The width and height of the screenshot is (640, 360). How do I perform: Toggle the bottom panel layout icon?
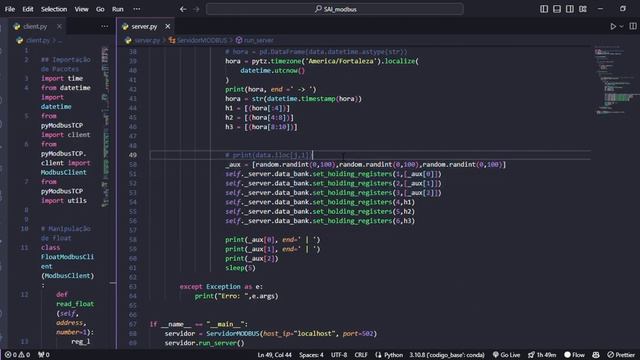[557, 9]
